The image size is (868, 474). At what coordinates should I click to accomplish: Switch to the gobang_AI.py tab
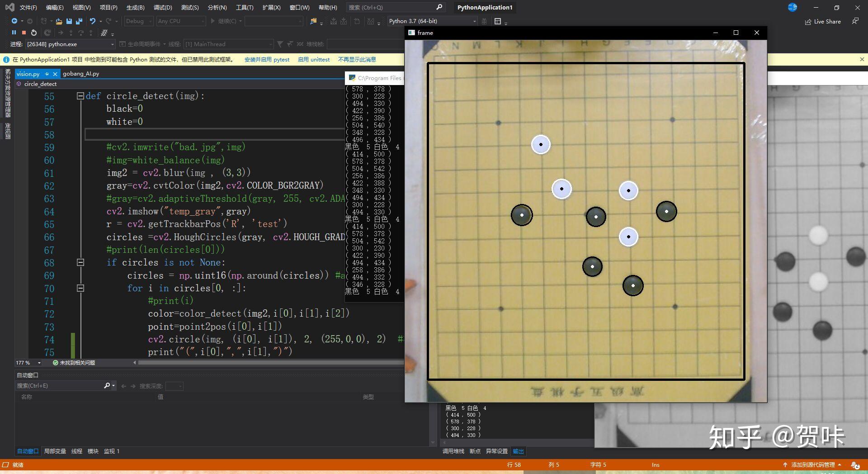[x=81, y=74]
